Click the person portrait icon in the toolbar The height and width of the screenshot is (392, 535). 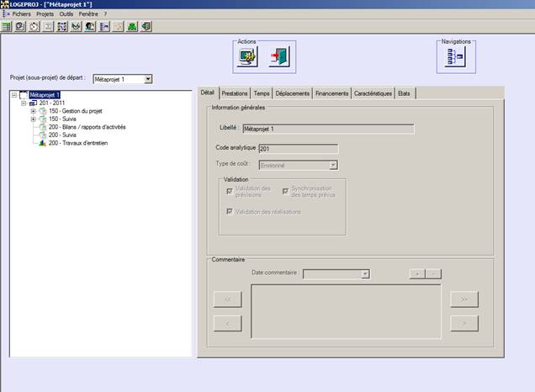[x=89, y=26]
